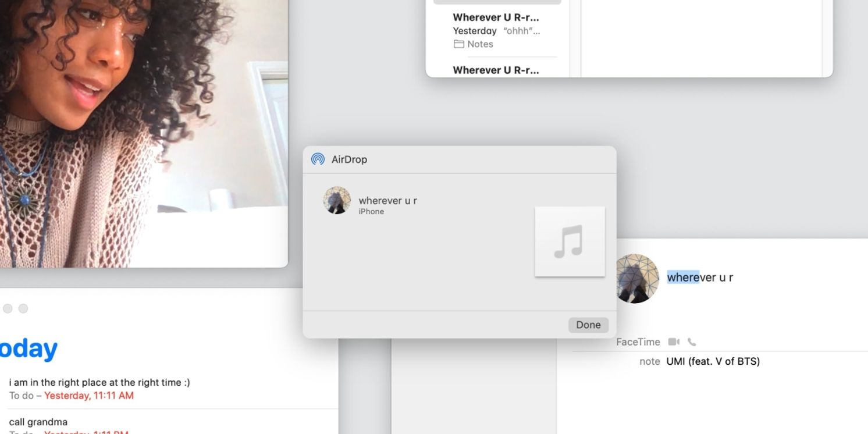This screenshot has height=434, width=868.
Task: Open the "Wherever U R-r..." note from Yesterday
Action: tap(496, 17)
